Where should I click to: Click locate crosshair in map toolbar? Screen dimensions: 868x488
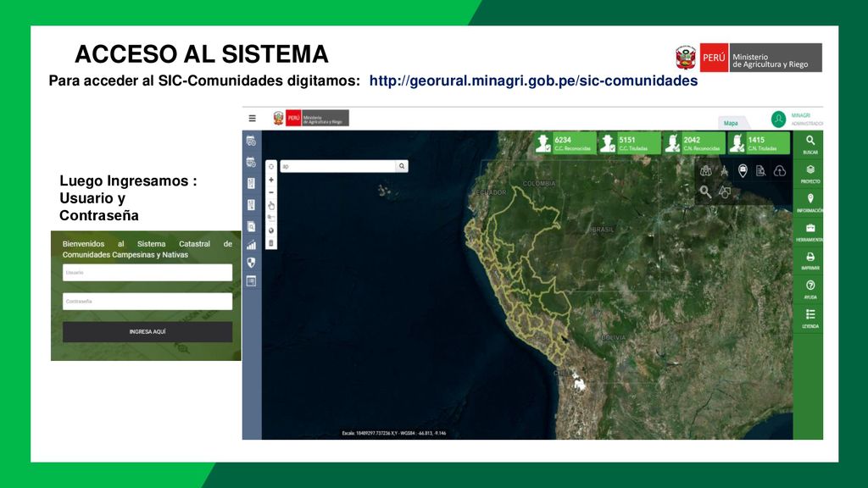pyautogui.click(x=271, y=167)
